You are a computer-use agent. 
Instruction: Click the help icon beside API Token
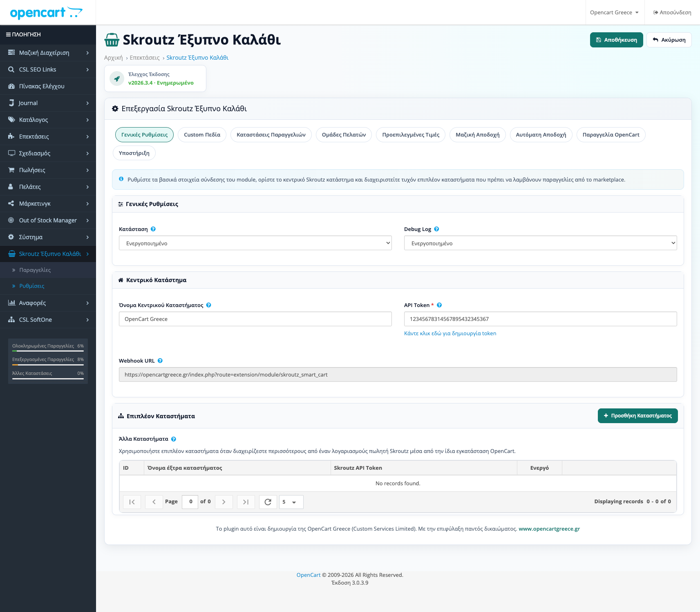click(x=439, y=305)
